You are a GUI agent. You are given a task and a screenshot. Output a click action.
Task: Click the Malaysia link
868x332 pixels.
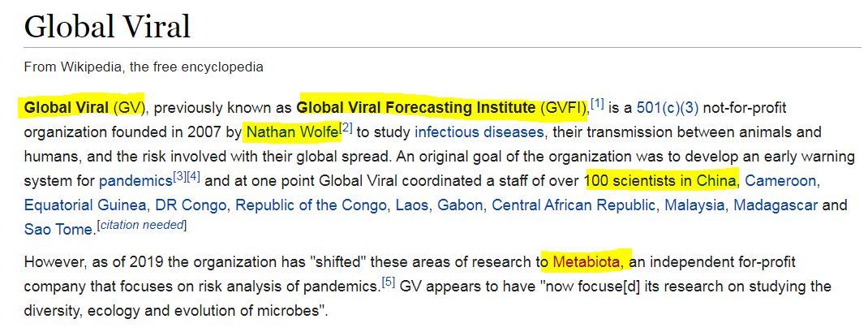pyautogui.click(x=694, y=205)
